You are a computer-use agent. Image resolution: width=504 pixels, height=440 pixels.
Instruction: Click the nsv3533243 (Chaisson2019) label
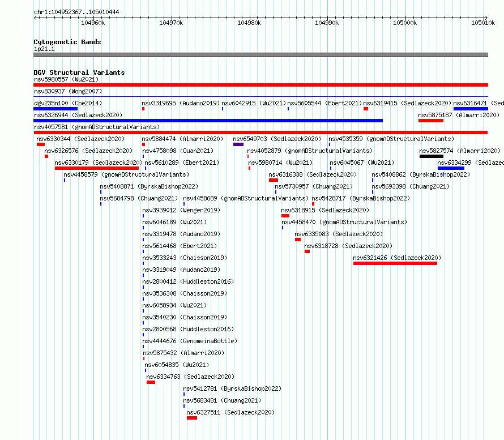(x=185, y=258)
